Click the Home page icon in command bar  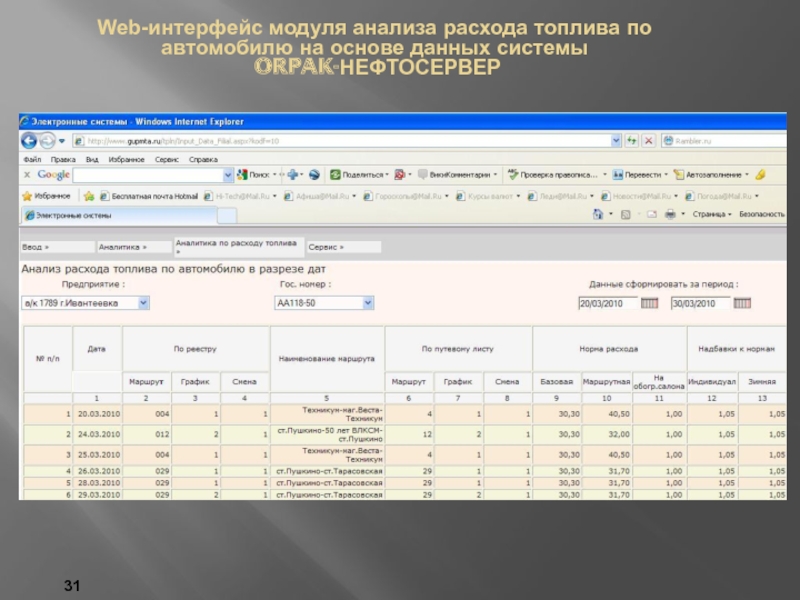[597, 214]
